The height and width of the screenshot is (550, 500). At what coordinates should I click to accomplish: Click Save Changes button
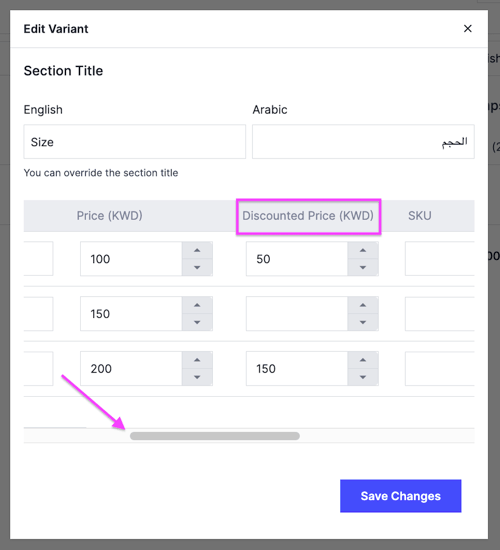coord(400,496)
